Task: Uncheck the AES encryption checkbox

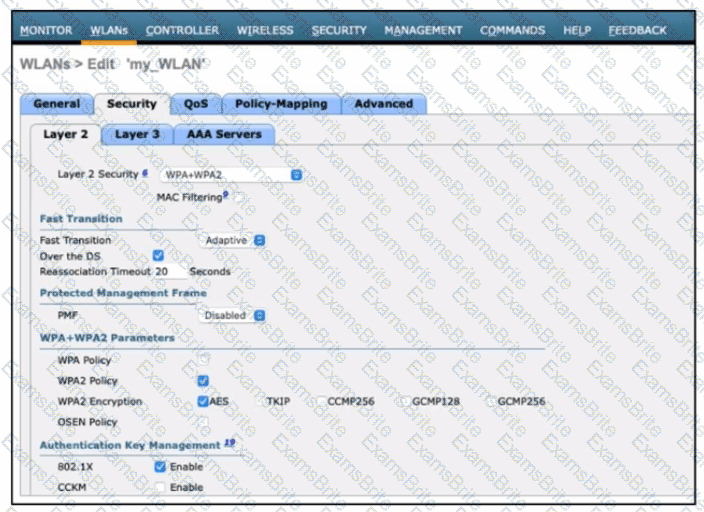Action: click(203, 402)
